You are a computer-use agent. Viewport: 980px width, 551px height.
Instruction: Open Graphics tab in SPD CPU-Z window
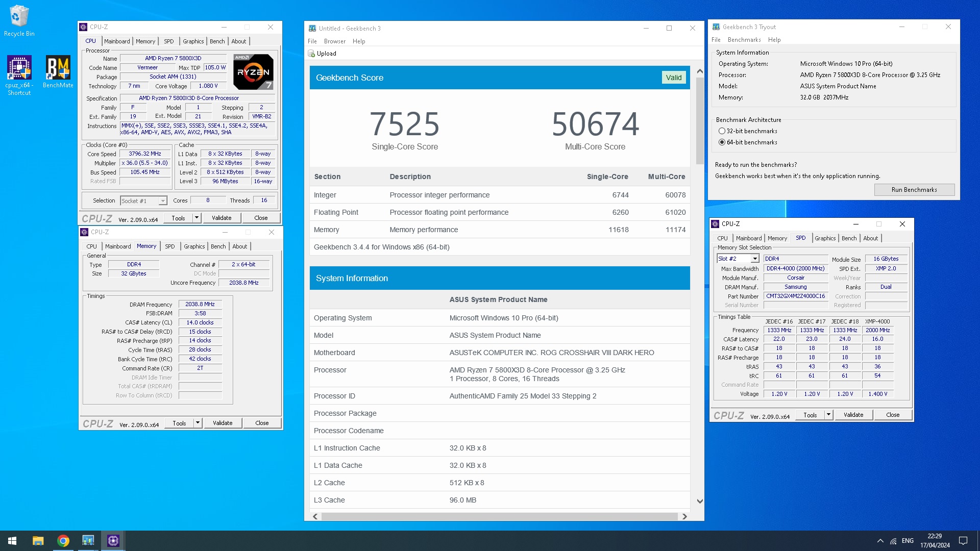click(x=825, y=238)
